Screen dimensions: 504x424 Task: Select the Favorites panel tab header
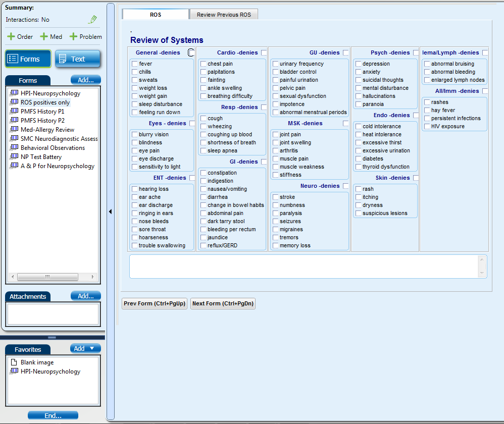tap(28, 349)
